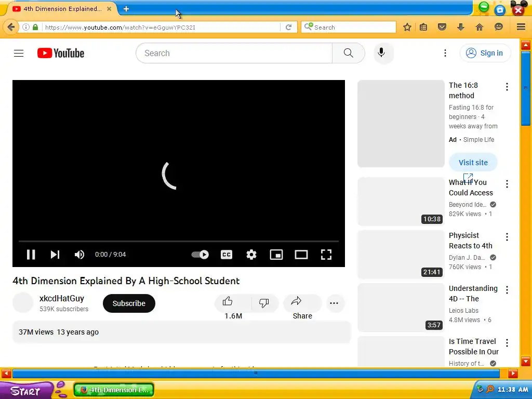
Task: Open the player settings gear
Action: (x=251, y=255)
